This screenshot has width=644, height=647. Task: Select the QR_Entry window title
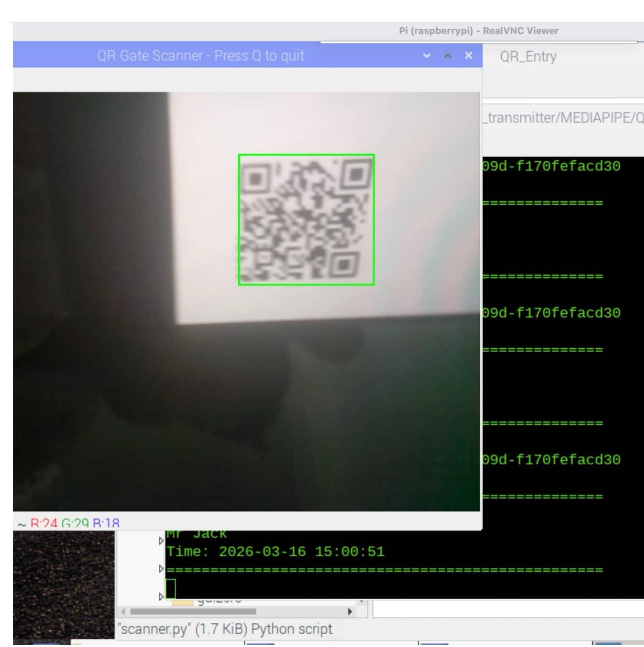(x=528, y=56)
